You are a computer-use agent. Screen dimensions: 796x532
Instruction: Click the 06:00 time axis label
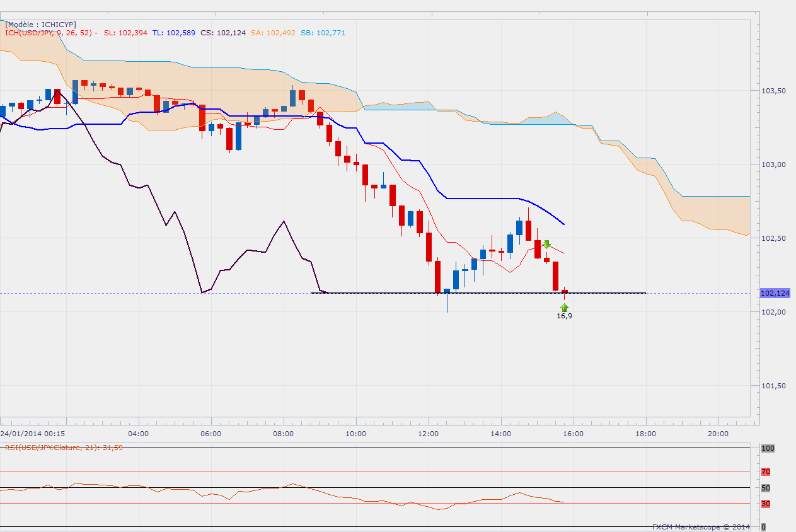coord(211,434)
